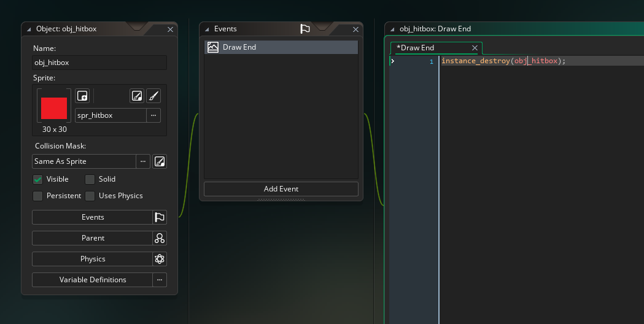Click the spr_hitbox sprite name field
Image resolution: width=644 pixels, height=324 pixels.
point(111,115)
